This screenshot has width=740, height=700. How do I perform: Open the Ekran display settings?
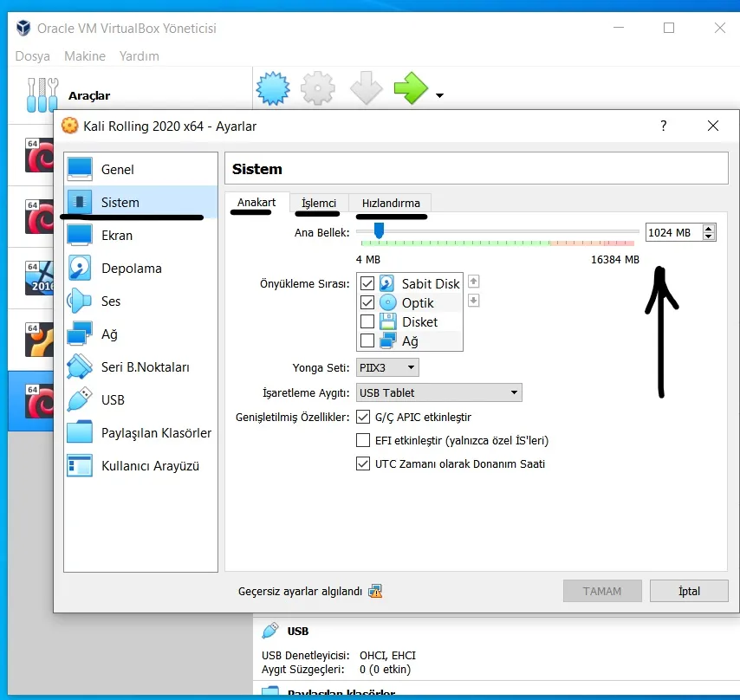click(140, 236)
